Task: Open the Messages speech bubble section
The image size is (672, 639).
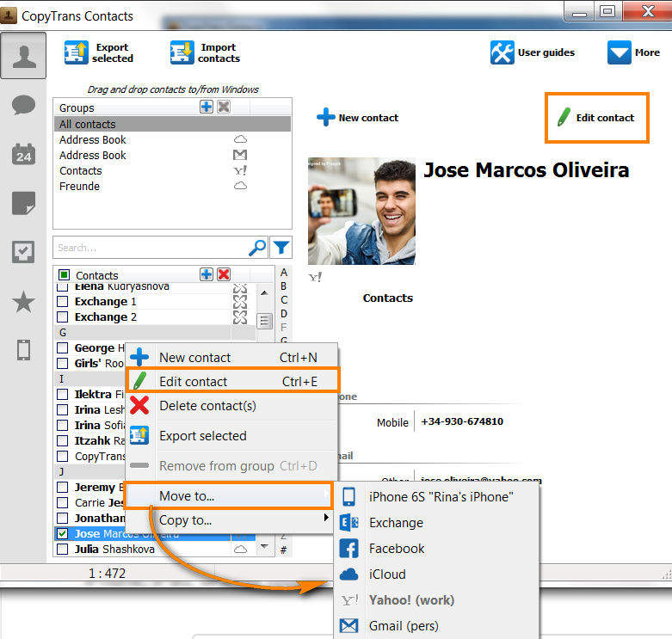Action: click(x=23, y=105)
